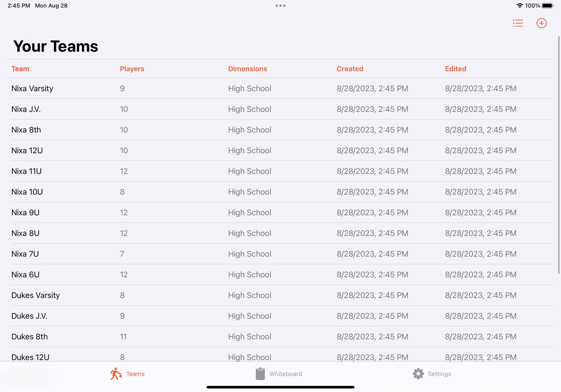The image size is (561, 392).
Task: Add a new team with plus icon
Action: [x=541, y=23]
